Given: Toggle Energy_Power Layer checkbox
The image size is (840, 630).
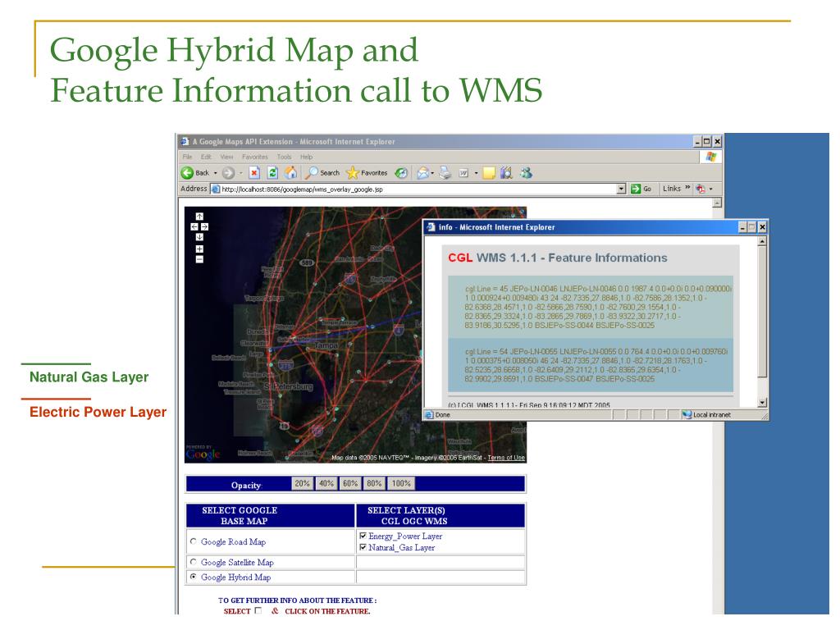Looking at the screenshot, I should click(x=363, y=536).
